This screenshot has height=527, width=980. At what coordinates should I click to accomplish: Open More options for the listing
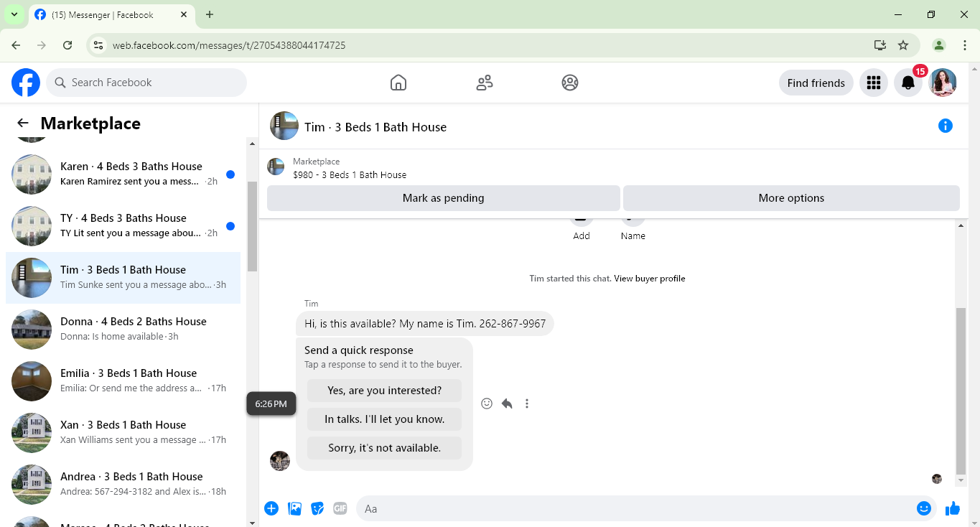[791, 198]
